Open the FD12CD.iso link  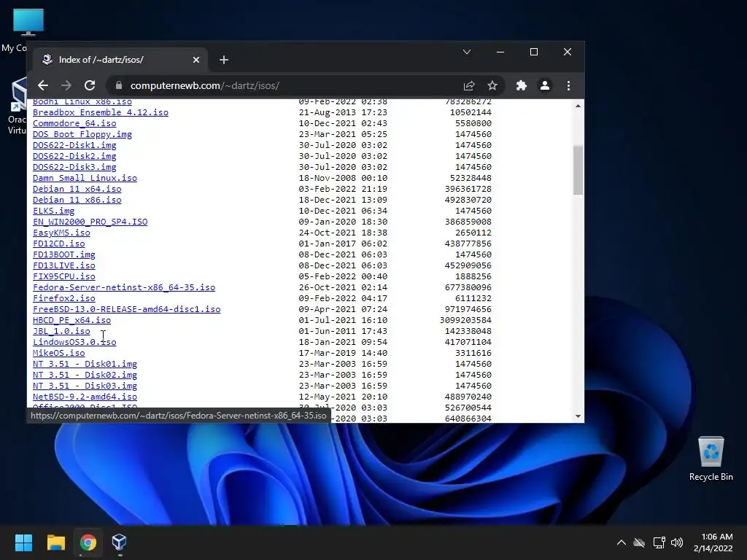[x=59, y=244]
